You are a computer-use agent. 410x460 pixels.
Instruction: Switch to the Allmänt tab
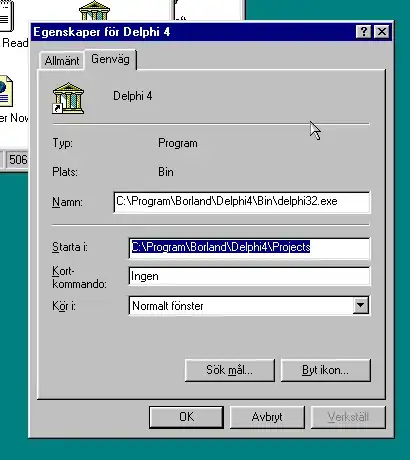[x=62, y=61]
